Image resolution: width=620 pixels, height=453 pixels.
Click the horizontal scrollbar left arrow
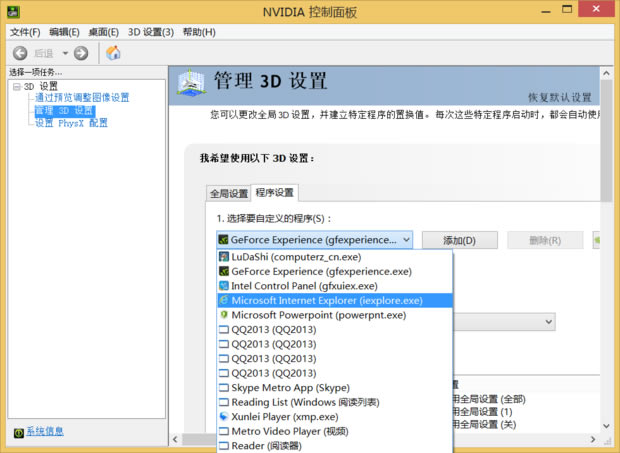click(x=176, y=439)
